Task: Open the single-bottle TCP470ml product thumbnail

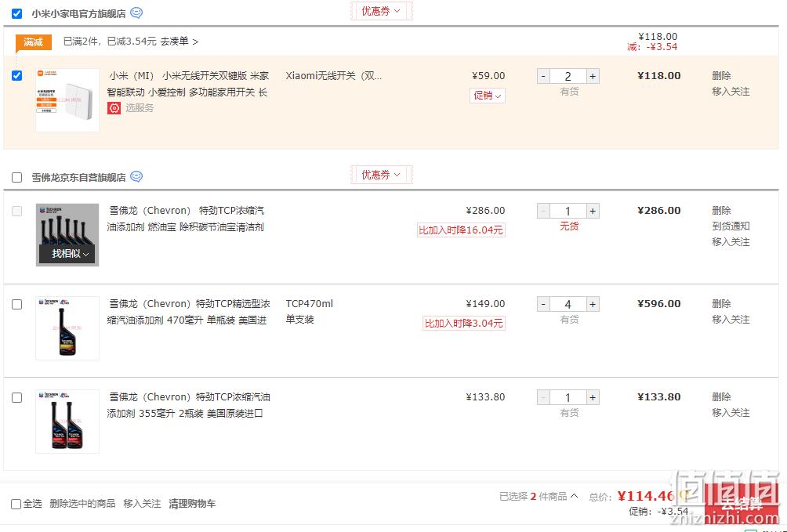Action: point(67,328)
